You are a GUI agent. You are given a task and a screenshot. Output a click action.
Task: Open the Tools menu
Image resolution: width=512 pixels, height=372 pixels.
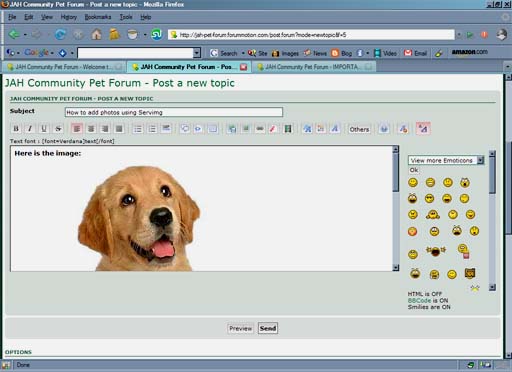[x=126, y=17]
